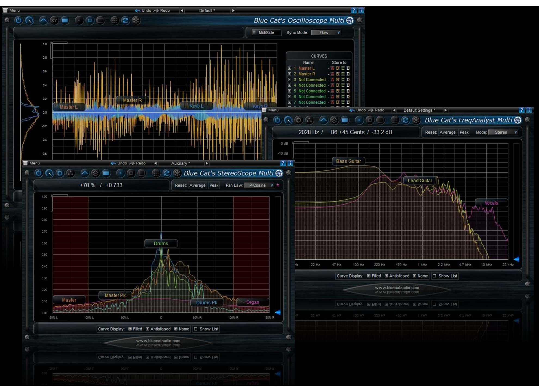Toggle visibility checkbox for curve 2 Master R
The height and width of the screenshot is (392, 539).
pyautogui.click(x=289, y=74)
